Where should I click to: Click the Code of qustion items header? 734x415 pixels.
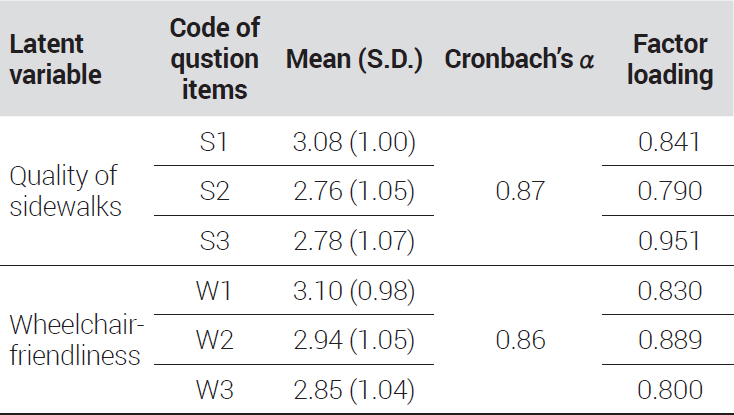click(x=214, y=58)
